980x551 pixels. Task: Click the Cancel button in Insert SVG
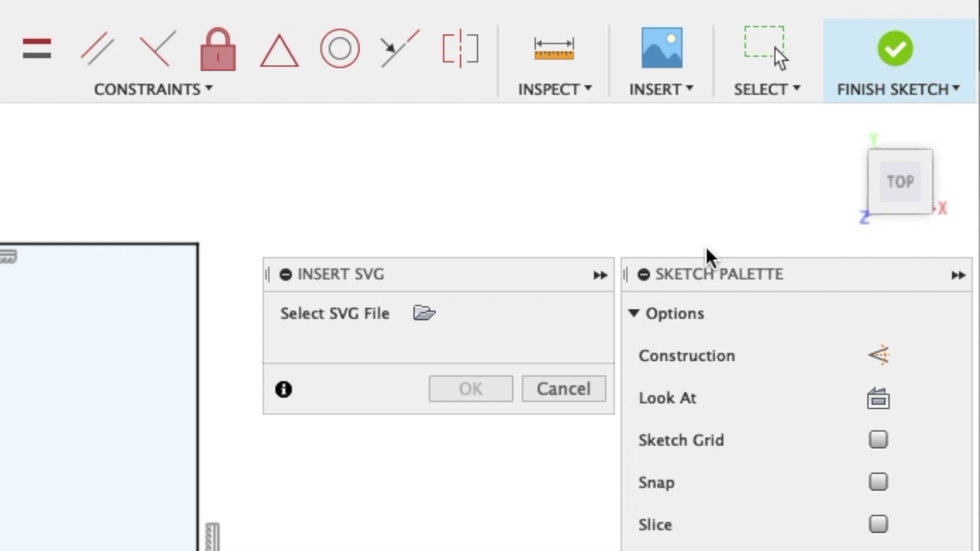(x=563, y=389)
